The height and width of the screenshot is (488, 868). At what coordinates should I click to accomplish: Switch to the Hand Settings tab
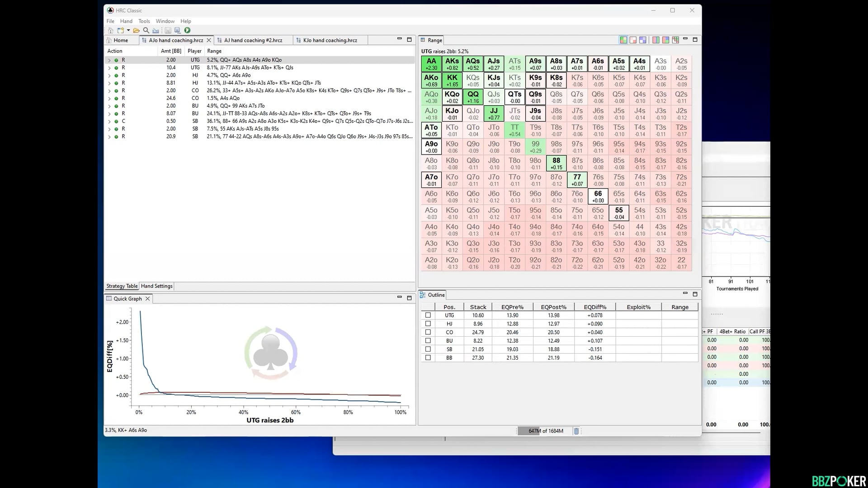pos(156,286)
